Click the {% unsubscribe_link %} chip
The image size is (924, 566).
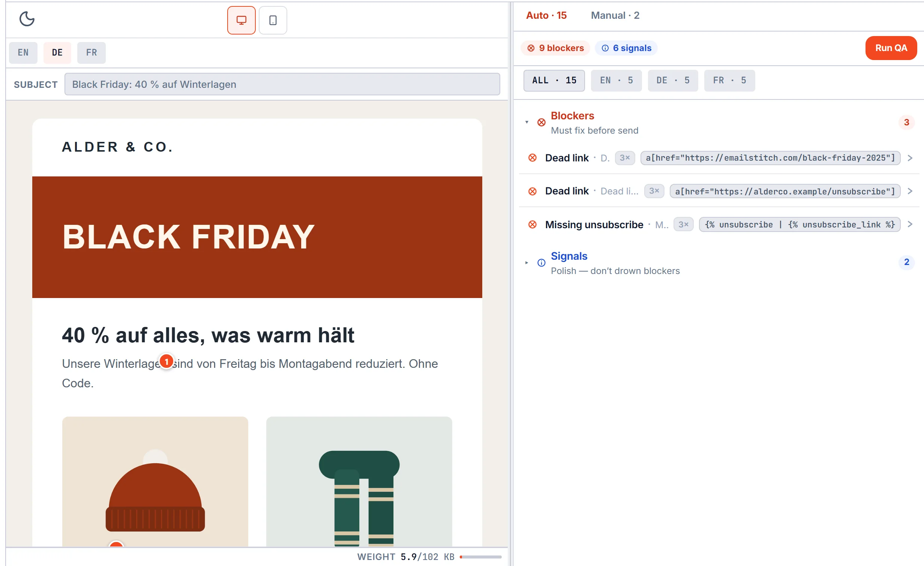[799, 224]
